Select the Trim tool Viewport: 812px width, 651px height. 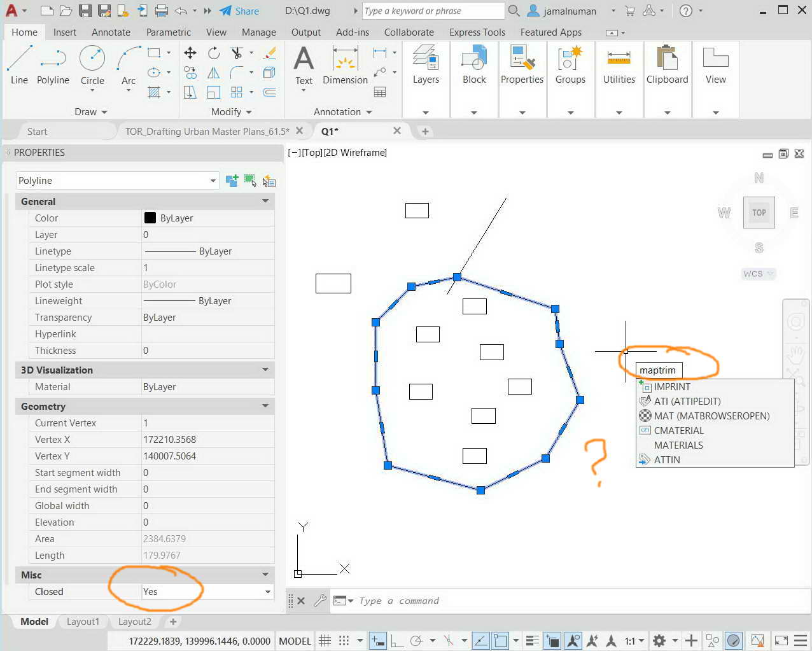(235, 53)
